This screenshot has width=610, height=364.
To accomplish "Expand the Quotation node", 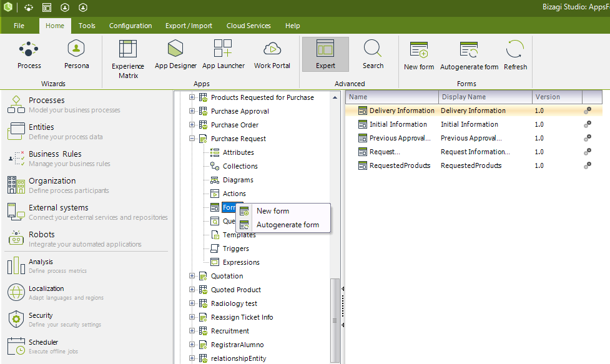I will (192, 276).
